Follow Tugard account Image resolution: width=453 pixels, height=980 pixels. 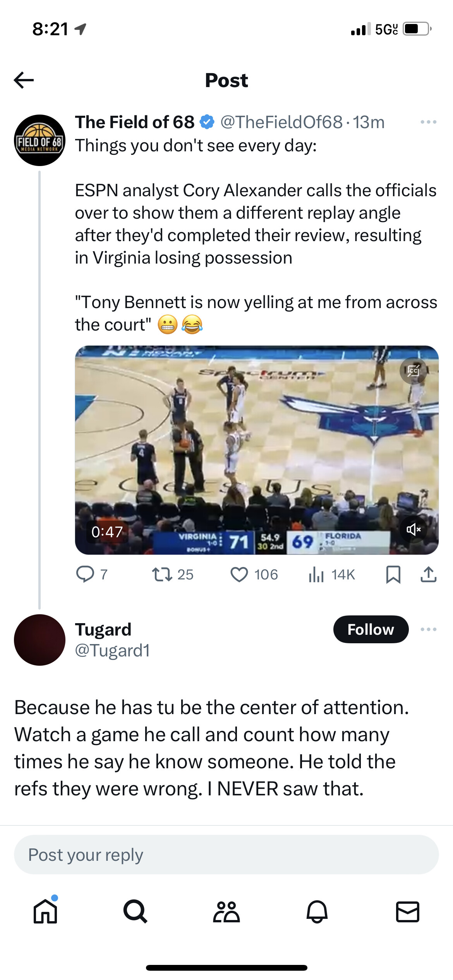click(371, 629)
